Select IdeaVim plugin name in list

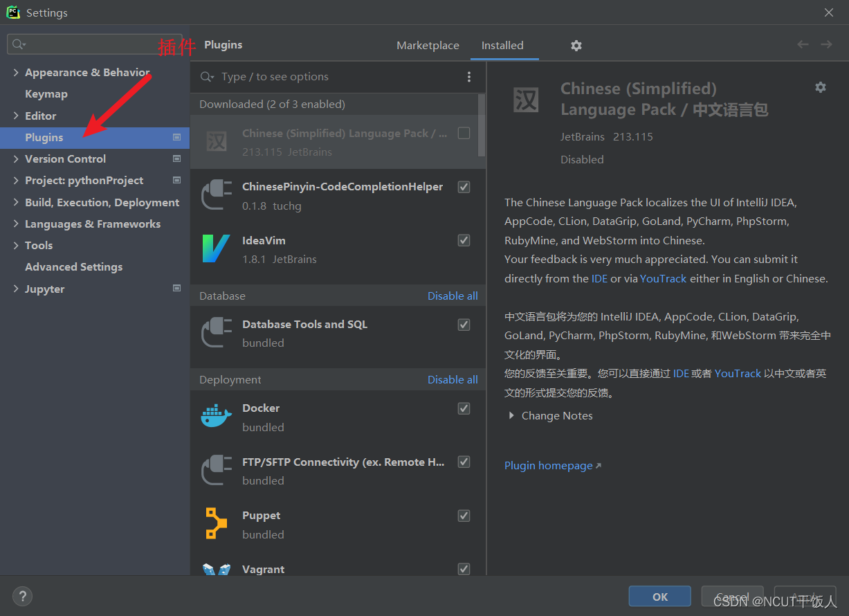point(264,240)
